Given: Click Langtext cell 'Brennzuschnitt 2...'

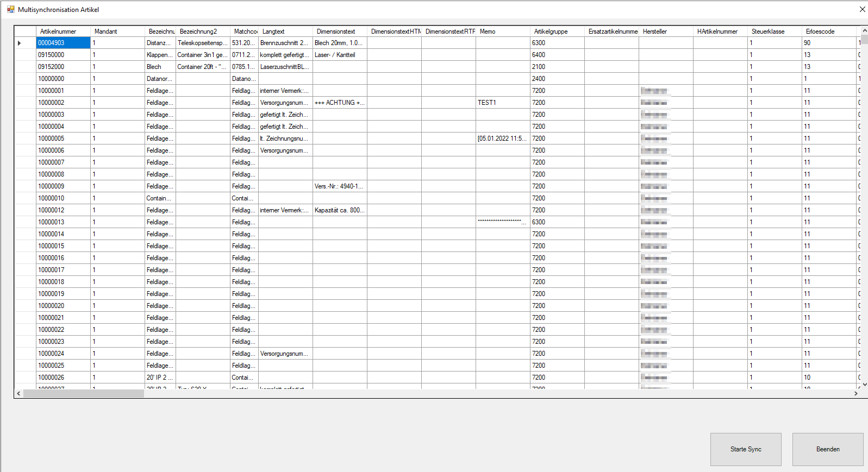Looking at the screenshot, I should 285,43.
